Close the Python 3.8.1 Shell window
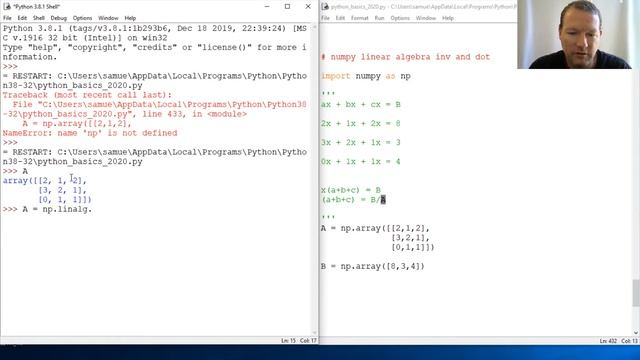The width and height of the screenshot is (640, 360). coord(308,7)
